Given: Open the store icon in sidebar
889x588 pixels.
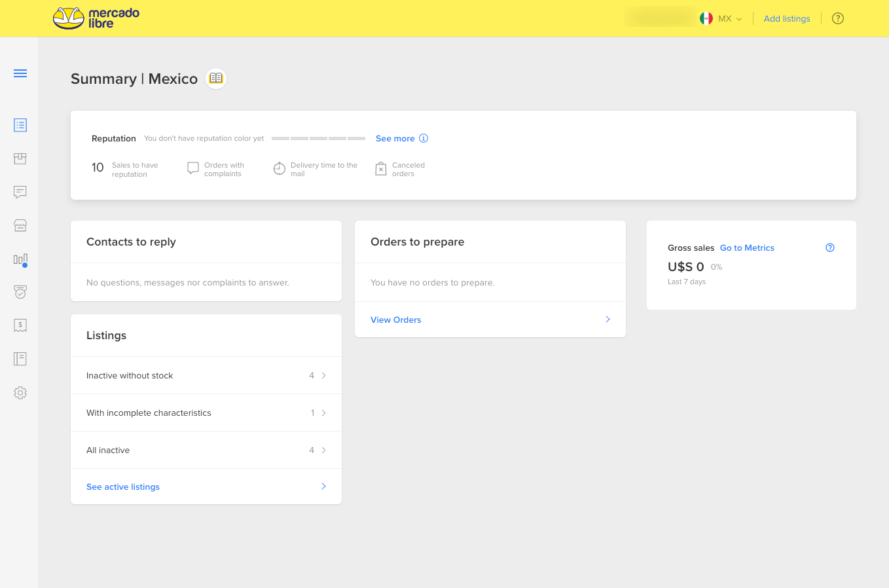Looking at the screenshot, I should coord(20,225).
